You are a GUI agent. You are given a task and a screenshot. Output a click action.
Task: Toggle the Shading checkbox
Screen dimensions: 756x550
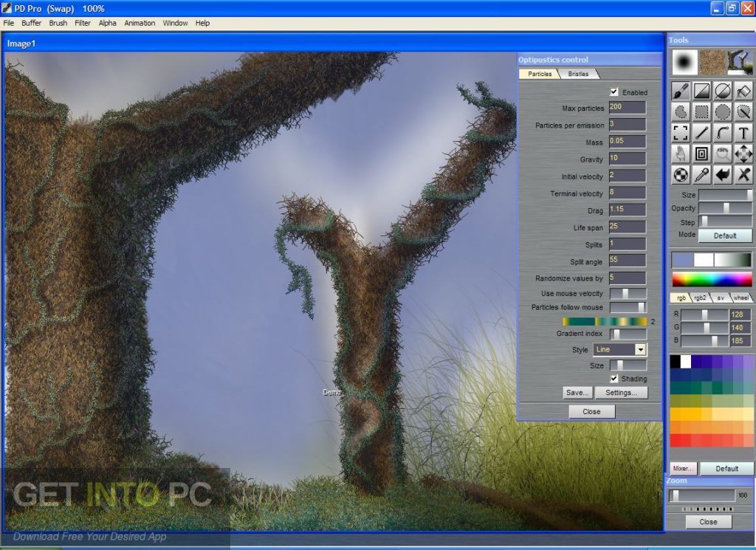tap(614, 379)
